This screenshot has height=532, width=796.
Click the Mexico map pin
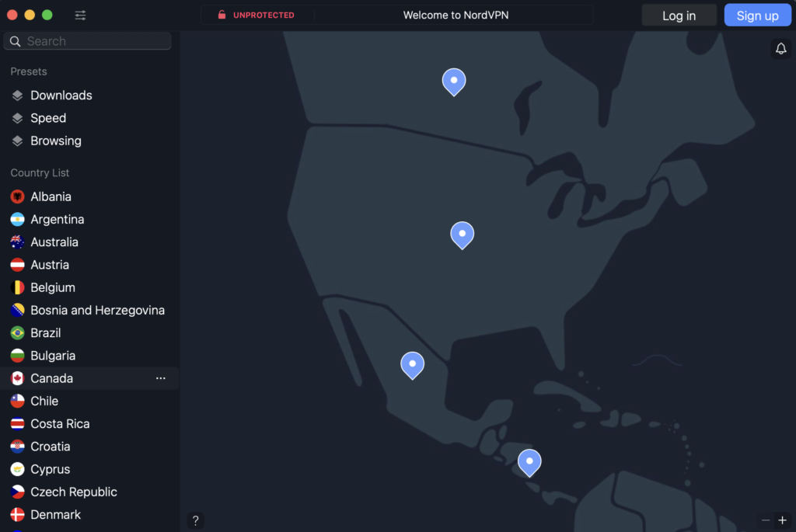coord(412,365)
